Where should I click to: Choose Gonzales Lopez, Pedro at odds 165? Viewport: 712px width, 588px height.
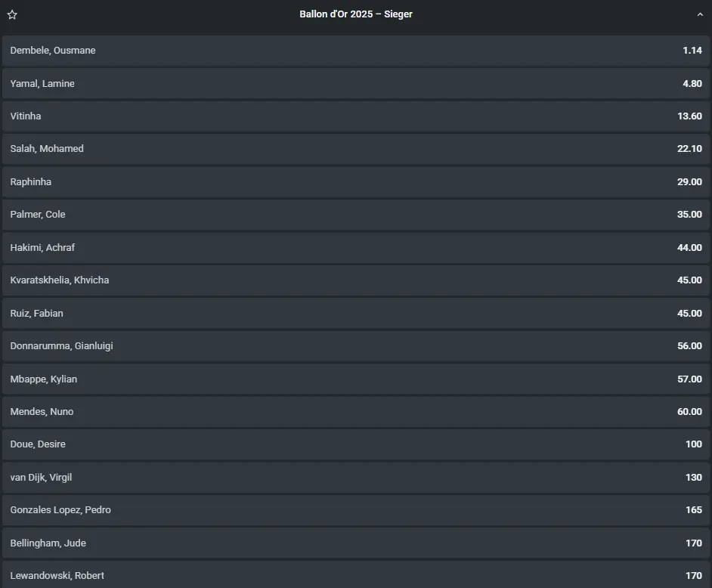click(x=356, y=510)
